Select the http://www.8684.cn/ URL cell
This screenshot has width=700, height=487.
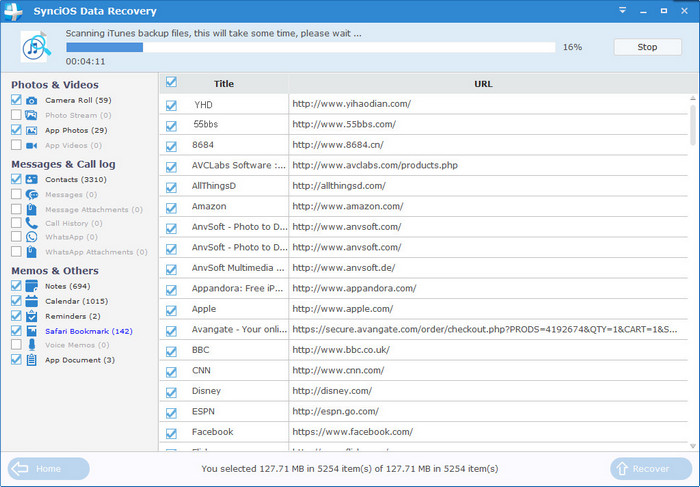coord(338,145)
